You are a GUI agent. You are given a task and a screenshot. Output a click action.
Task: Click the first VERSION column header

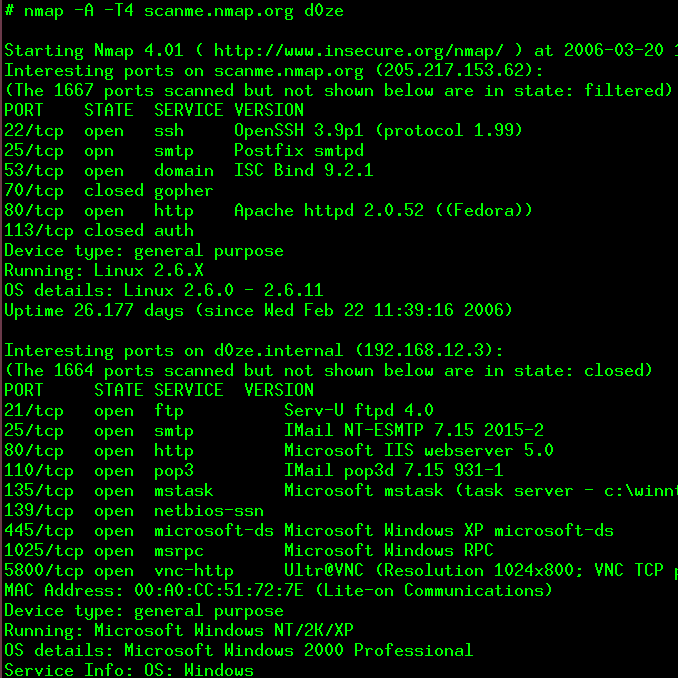(x=269, y=110)
